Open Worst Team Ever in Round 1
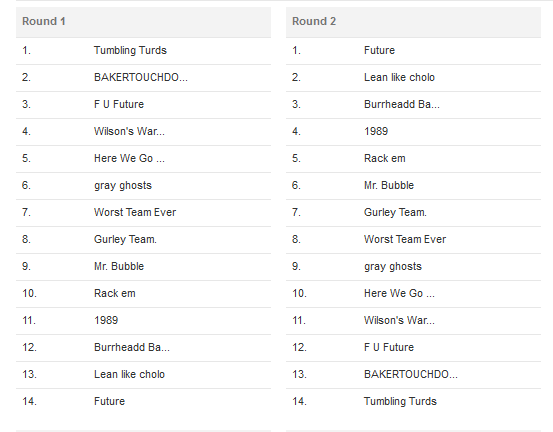 pyautogui.click(x=135, y=212)
